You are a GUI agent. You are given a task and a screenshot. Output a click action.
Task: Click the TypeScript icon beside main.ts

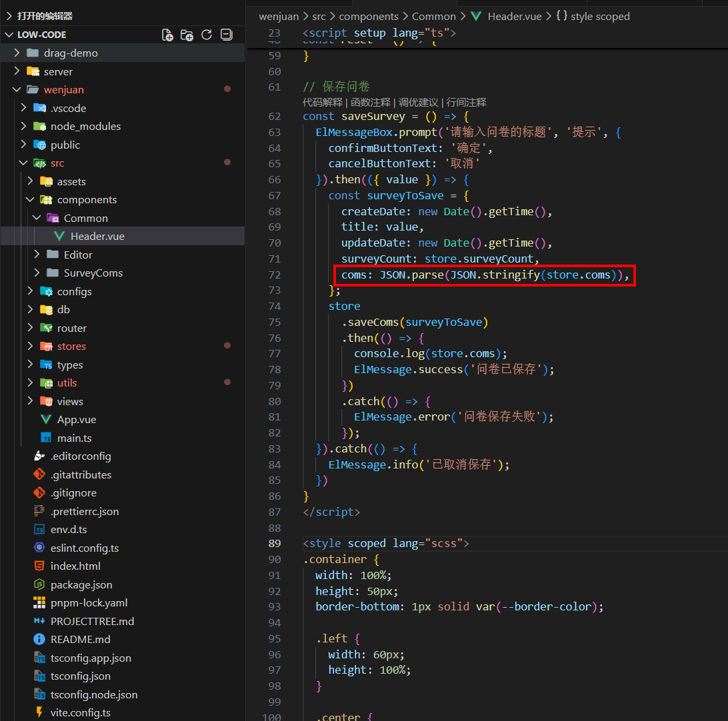[46, 438]
